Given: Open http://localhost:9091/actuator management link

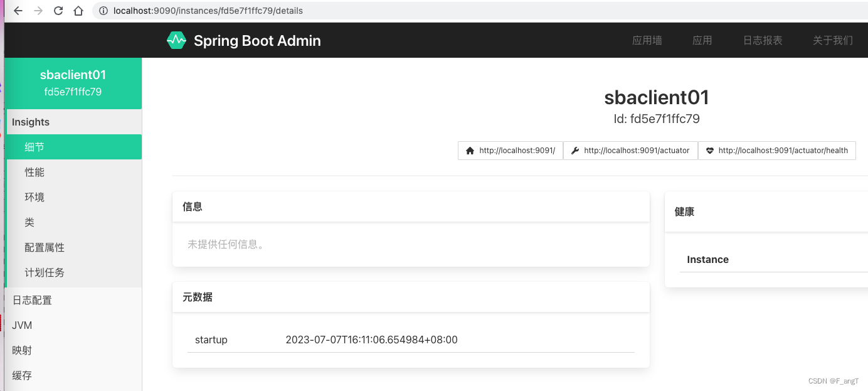Looking at the screenshot, I should pos(630,151).
